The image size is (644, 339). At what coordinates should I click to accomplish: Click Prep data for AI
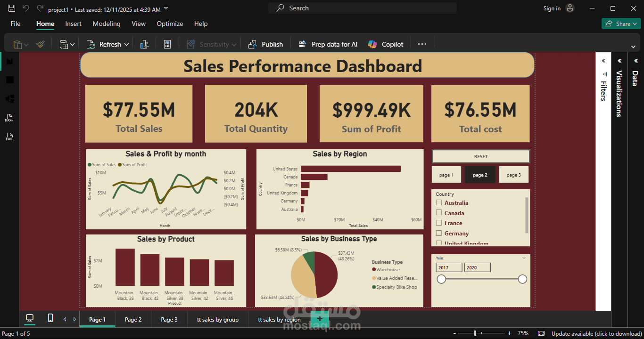pyautogui.click(x=328, y=43)
